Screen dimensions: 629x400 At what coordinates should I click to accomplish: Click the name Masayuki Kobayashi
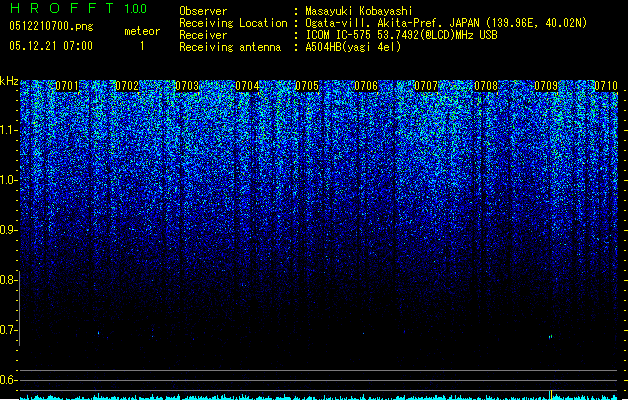(359, 11)
